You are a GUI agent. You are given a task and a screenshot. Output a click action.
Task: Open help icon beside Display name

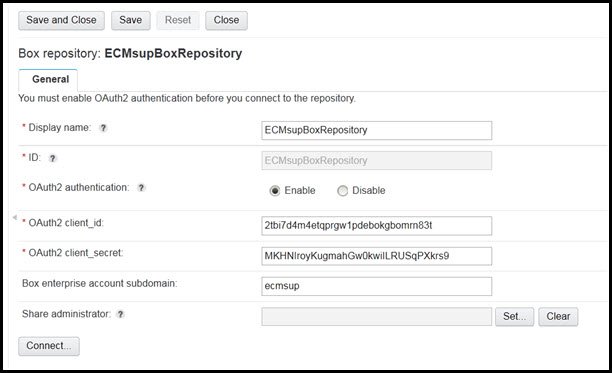[103, 128]
